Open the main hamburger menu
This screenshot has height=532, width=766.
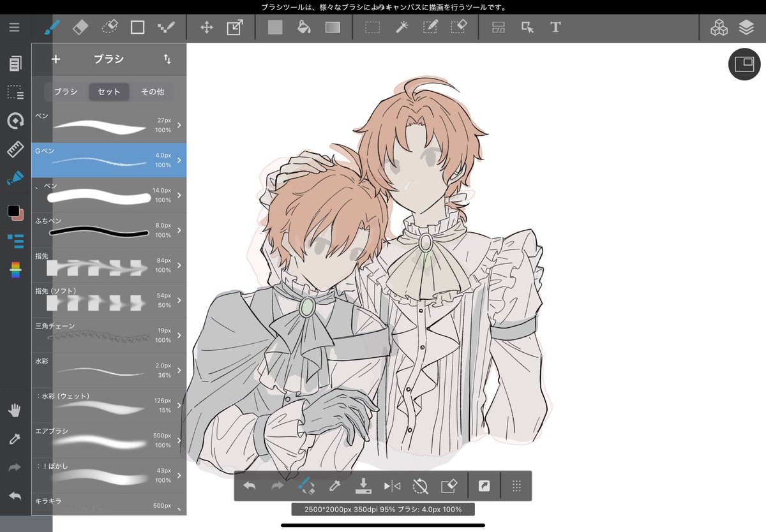[x=14, y=27]
